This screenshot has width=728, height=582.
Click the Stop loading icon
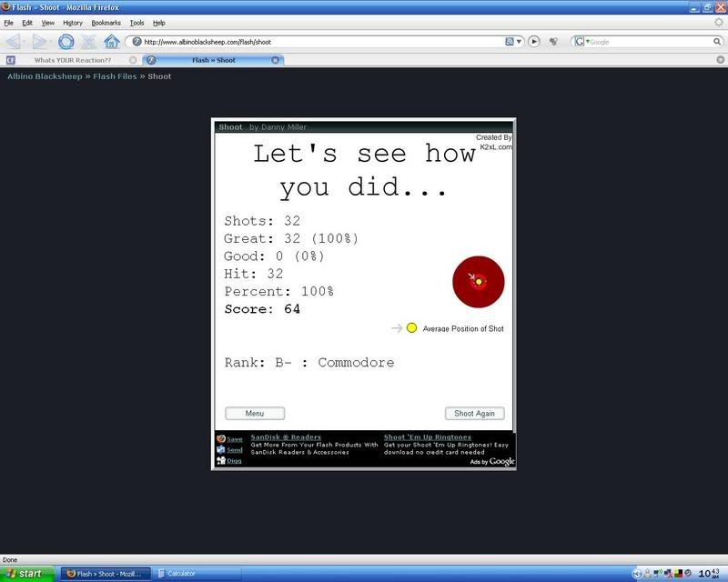[x=89, y=42]
